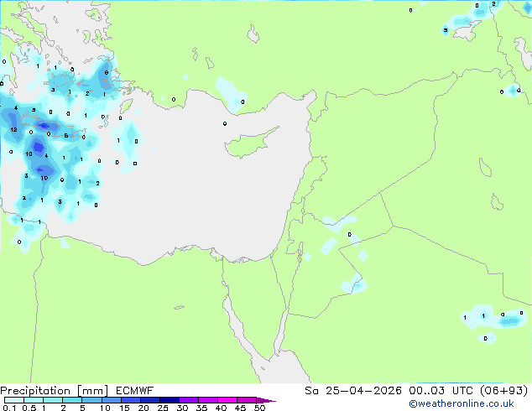The height and width of the screenshot is (411, 532).
Task: Click the "50" legend scale label
Action: [260, 408]
